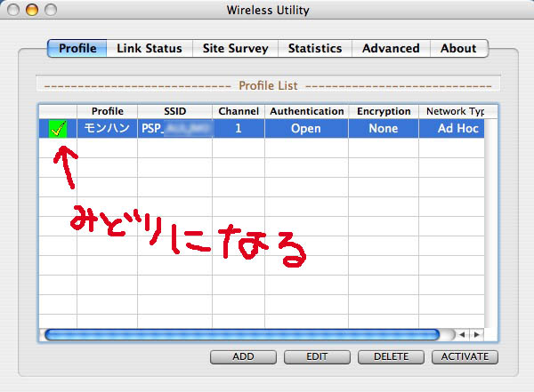Sort by the Channel column header
The width and height of the screenshot is (534, 392).
coord(238,111)
